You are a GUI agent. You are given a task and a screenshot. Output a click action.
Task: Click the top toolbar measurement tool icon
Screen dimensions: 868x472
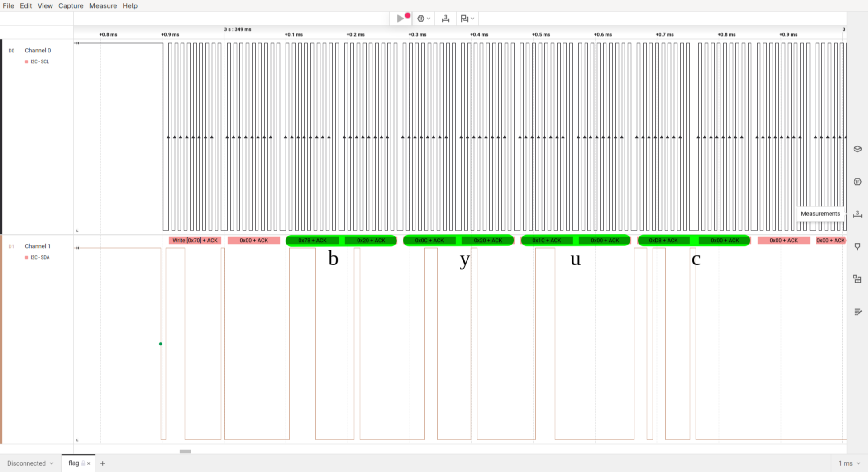(446, 19)
